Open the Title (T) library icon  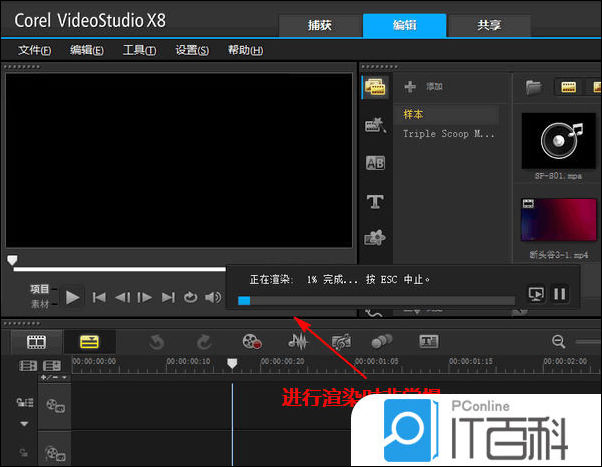[375, 201]
